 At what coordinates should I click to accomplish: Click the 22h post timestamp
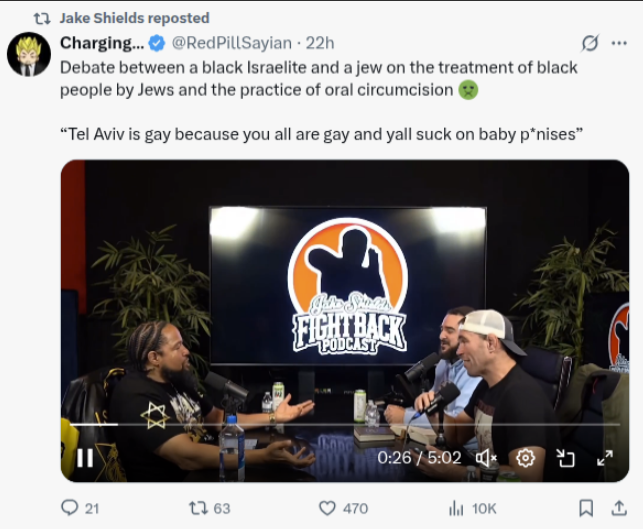pos(320,43)
